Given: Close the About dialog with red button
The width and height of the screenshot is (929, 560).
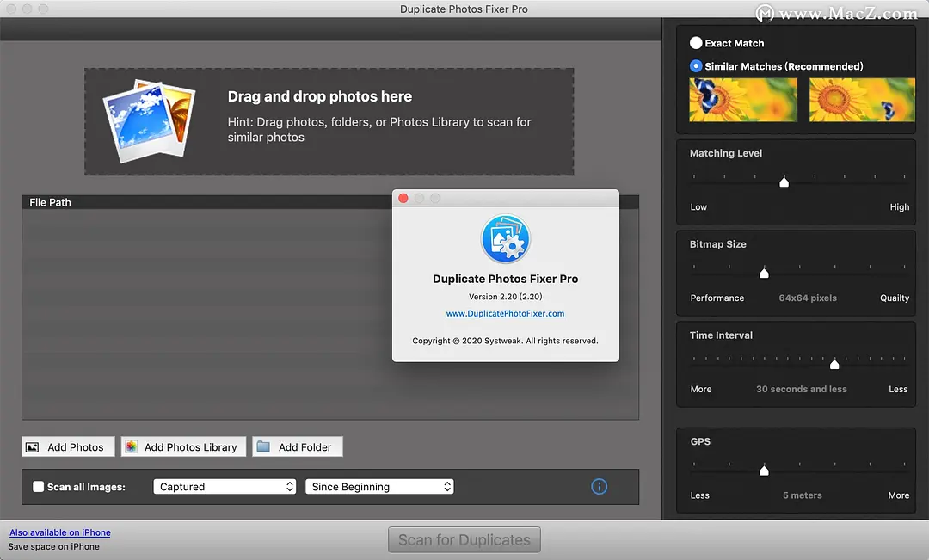Looking at the screenshot, I should pos(403,198).
